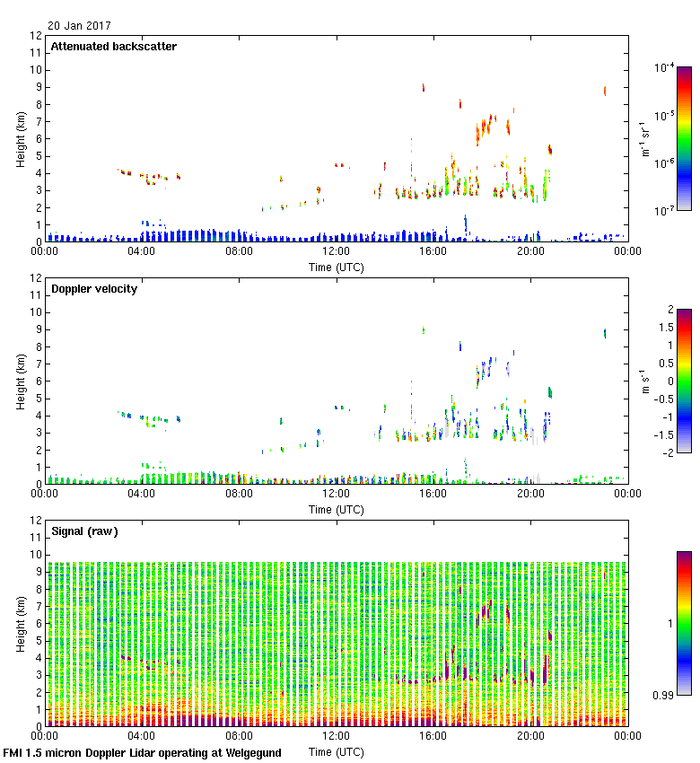Click the 10⁻⁴ label on backscatter colorbar

point(664,68)
